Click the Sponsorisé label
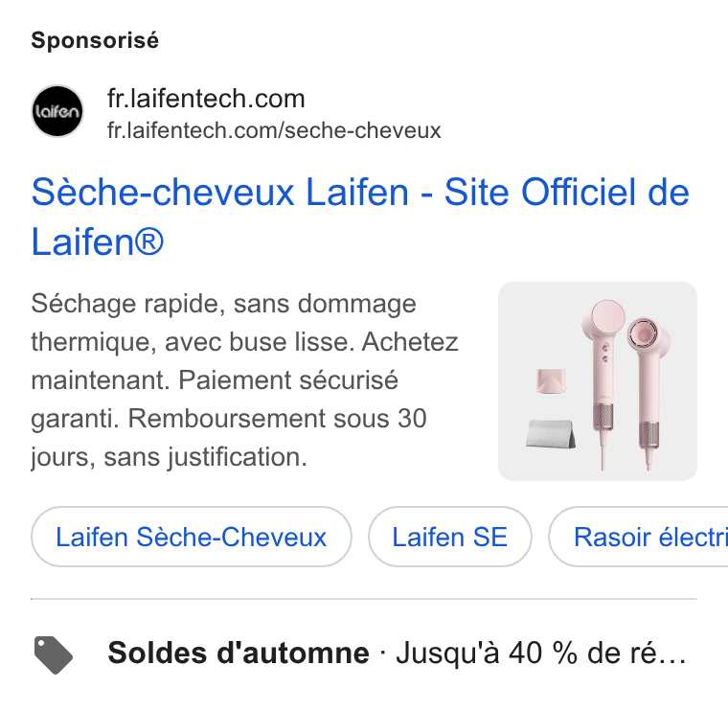Image resolution: width=728 pixels, height=711 pixels. tap(95, 40)
